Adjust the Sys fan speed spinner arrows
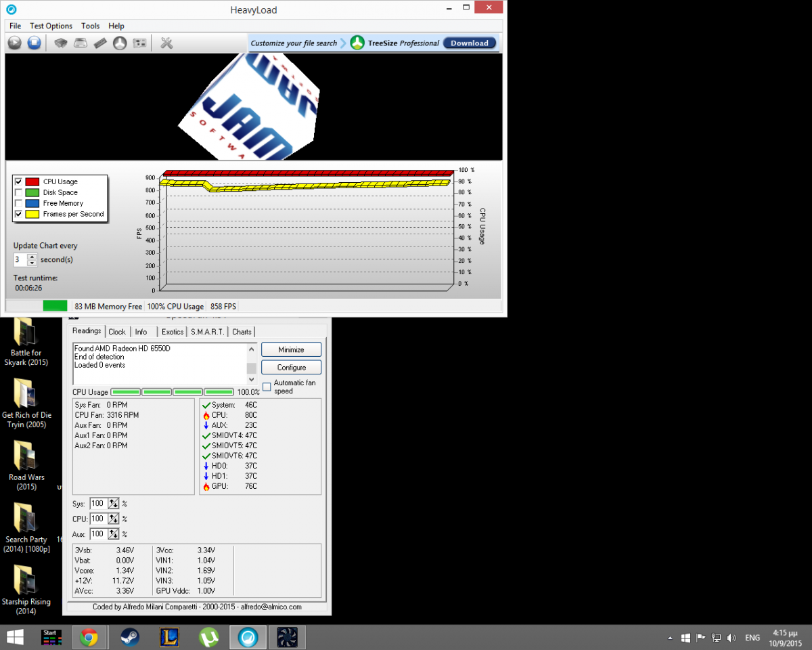Screen dimensions: 812x650 (114, 504)
